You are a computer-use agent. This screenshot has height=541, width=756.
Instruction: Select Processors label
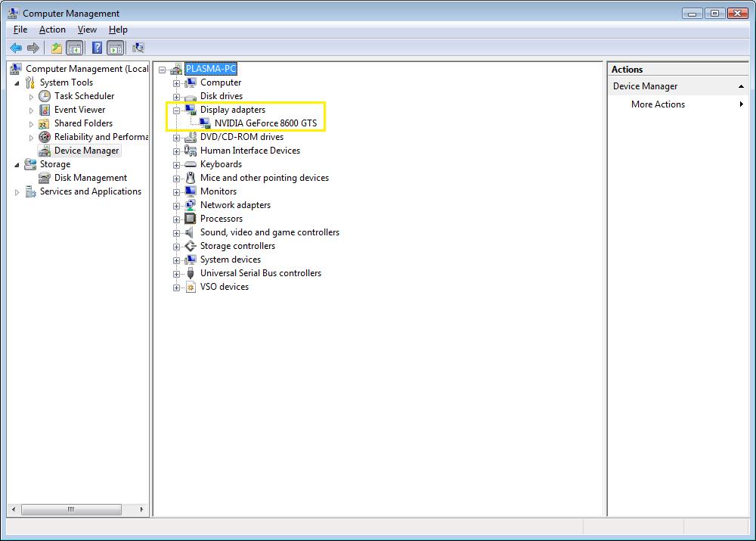coord(222,219)
